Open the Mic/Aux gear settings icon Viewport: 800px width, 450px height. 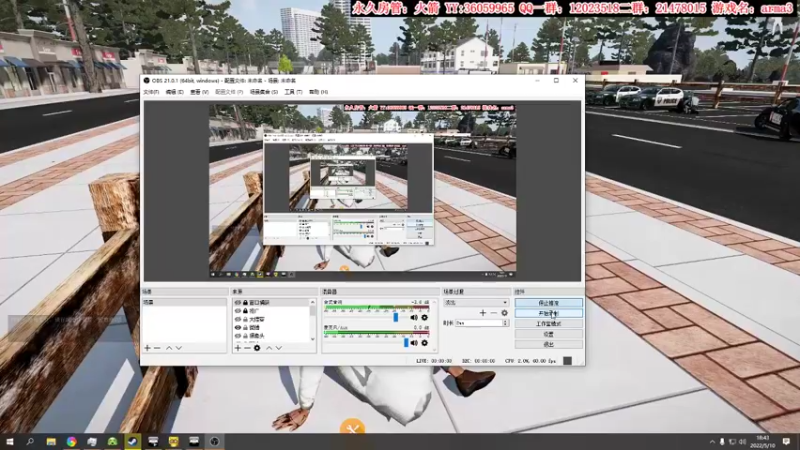pyautogui.click(x=424, y=343)
